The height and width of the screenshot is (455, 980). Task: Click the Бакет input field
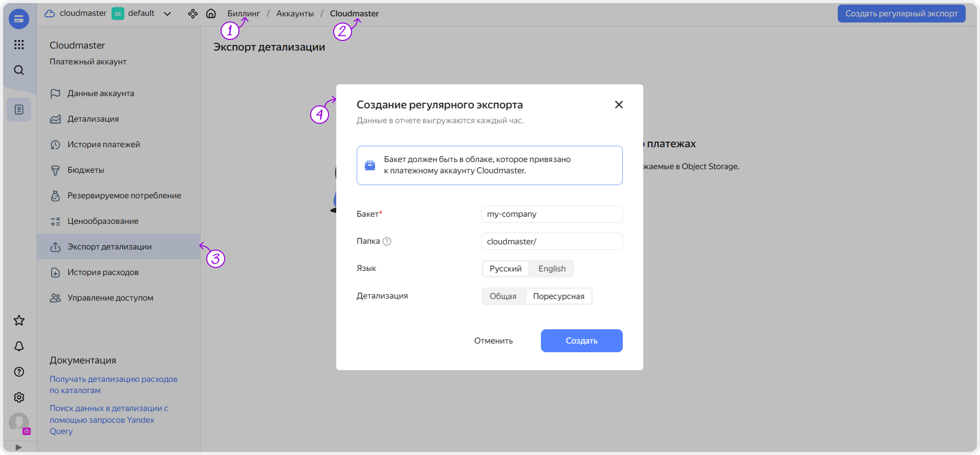pyautogui.click(x=552, y=214)
